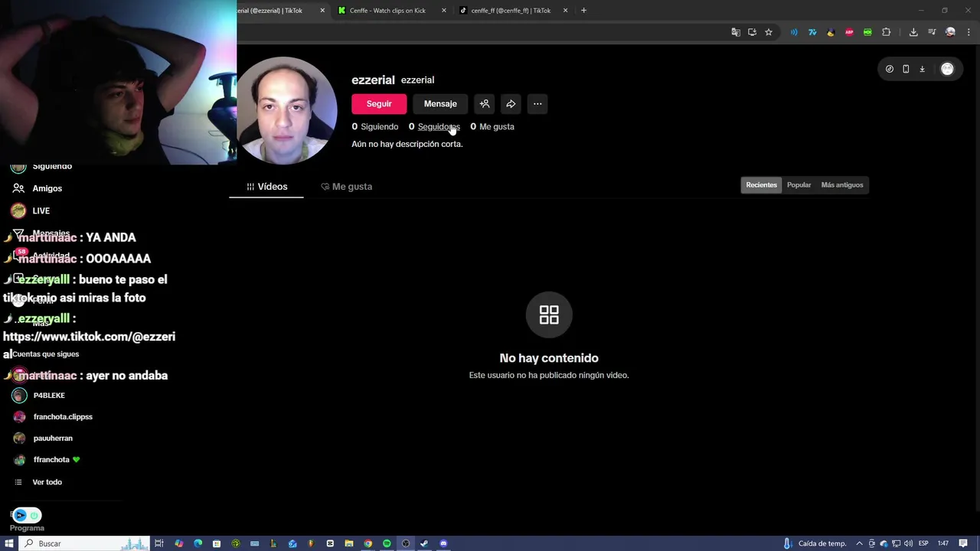Open the red ABP Adblock Plus extension
Screen dimensions: 980x551
click(x=849, y=32)
